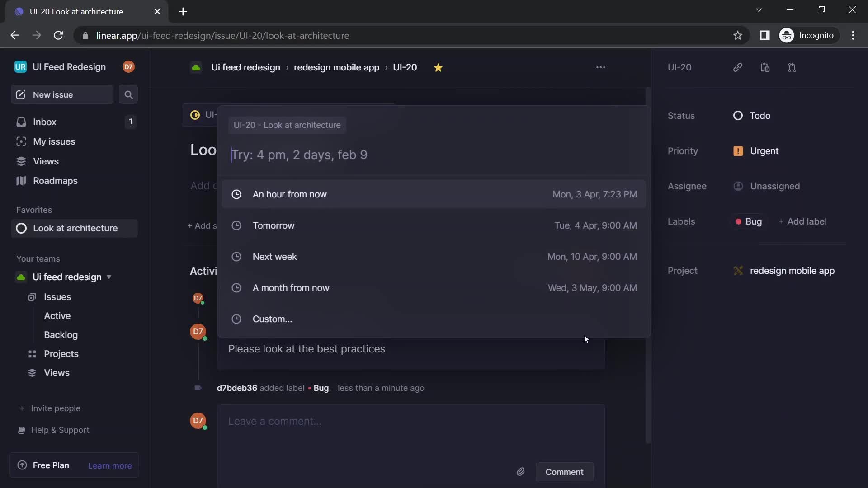Click the Active issues menu item

pos(57,316)
